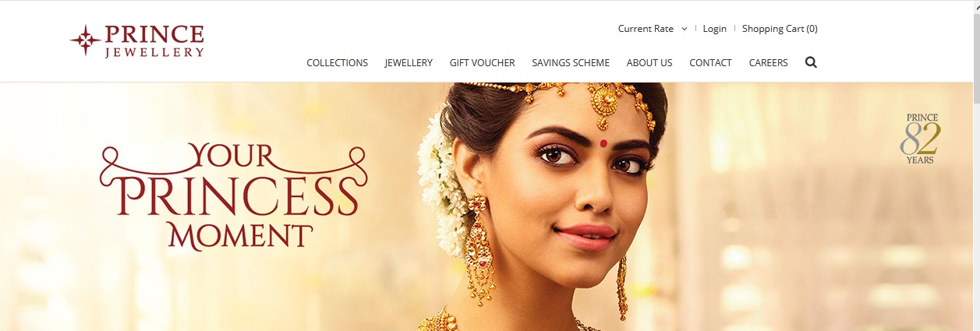The width and height of the screenshot is (980, 331).
Task: Click the Prince Jewellery brand name text
Action: pos(154,41)
